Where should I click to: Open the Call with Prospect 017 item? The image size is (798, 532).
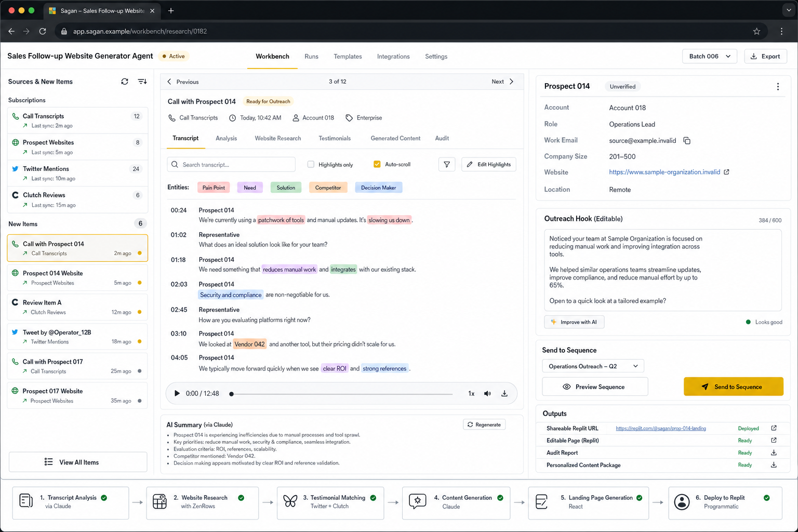78,366
